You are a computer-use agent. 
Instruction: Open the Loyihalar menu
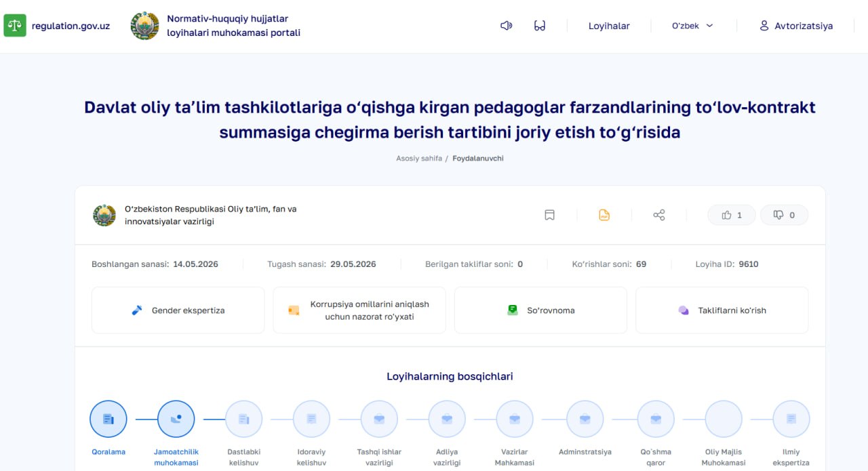[x=609, y=26]
